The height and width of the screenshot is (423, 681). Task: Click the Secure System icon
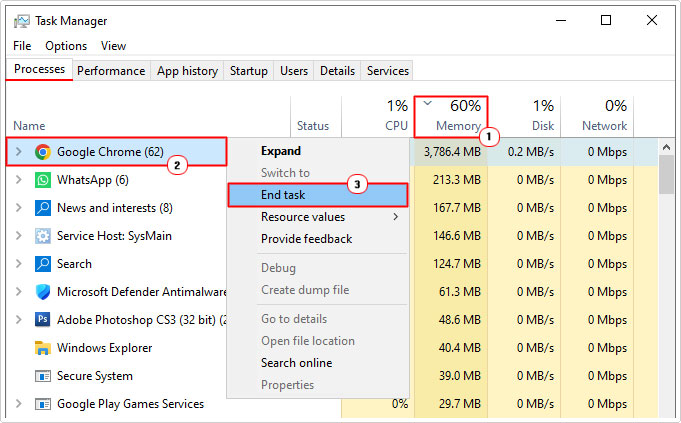pyautogui.click(x=43, y=376)
